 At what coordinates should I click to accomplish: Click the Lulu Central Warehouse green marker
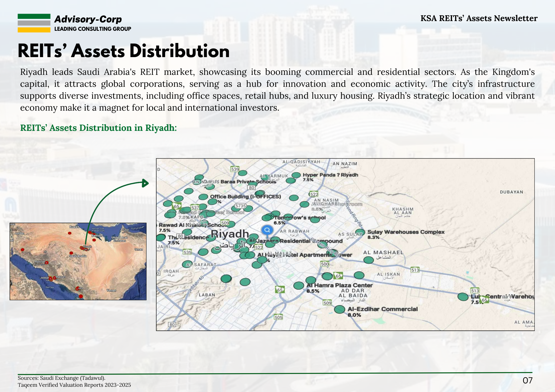pyautogui.click(x=463, y=297)
